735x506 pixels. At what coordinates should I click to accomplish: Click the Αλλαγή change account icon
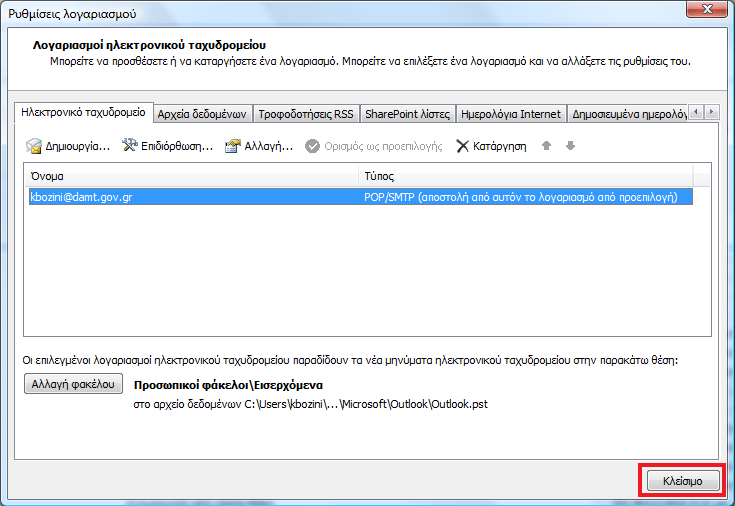233,146
